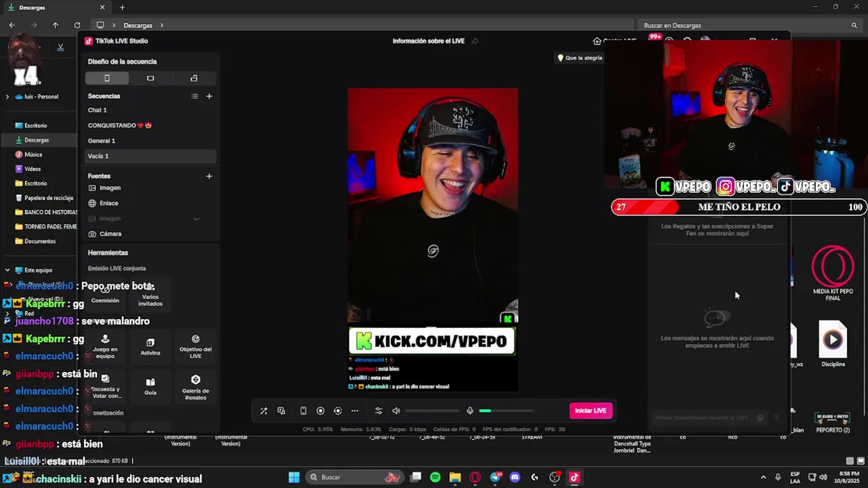Click the magic wand effects icon

pyautogui.click(x=264, y=411)
